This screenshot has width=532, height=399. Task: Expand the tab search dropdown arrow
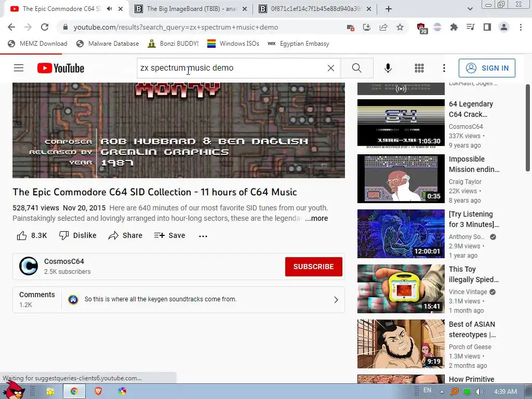[x=470, y=9]
